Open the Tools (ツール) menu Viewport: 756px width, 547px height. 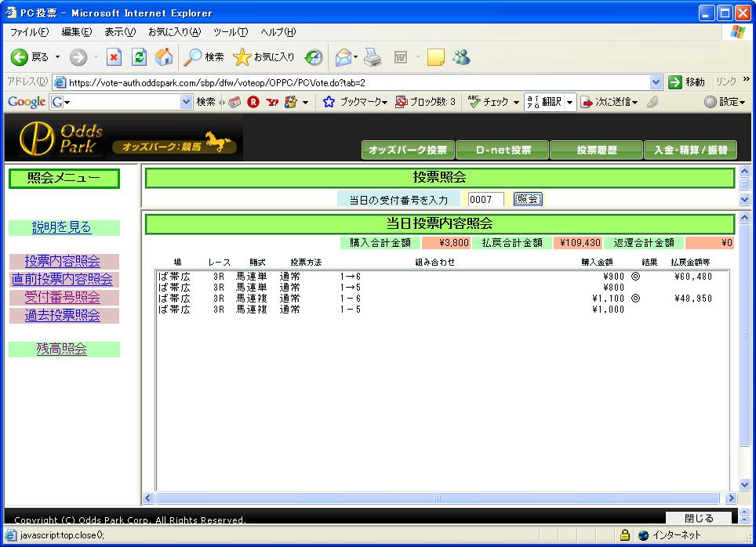[231, 32]
